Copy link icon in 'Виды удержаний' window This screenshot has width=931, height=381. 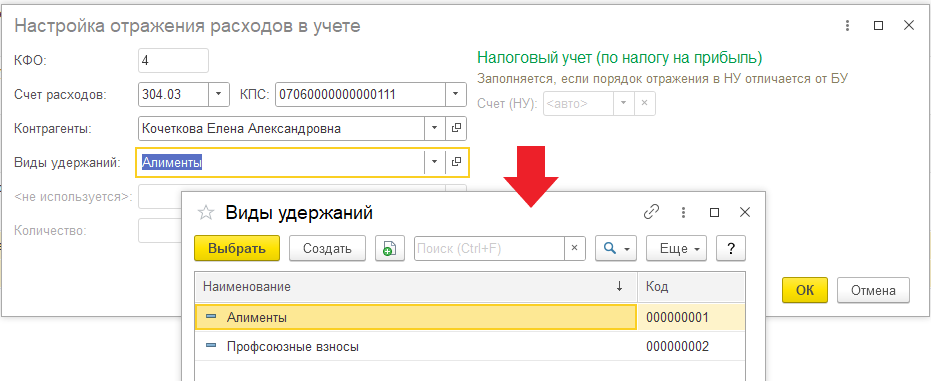652,212
